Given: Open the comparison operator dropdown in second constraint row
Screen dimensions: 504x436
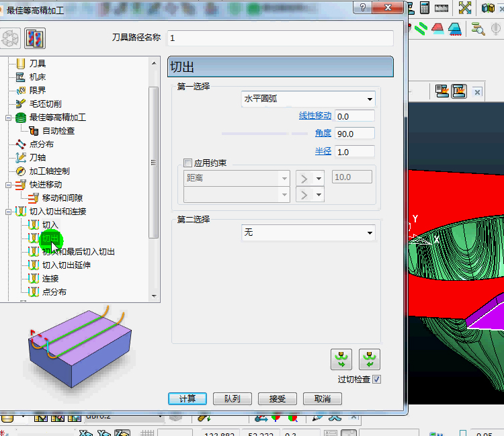Looking at the screenshot, I should click(310, 195).
